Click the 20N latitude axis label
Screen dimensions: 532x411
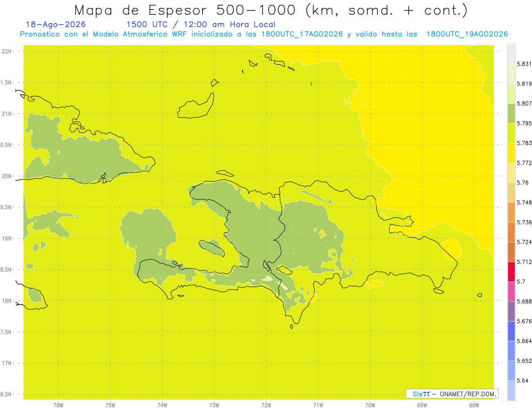pyautogui.click(x=7, y=176)
